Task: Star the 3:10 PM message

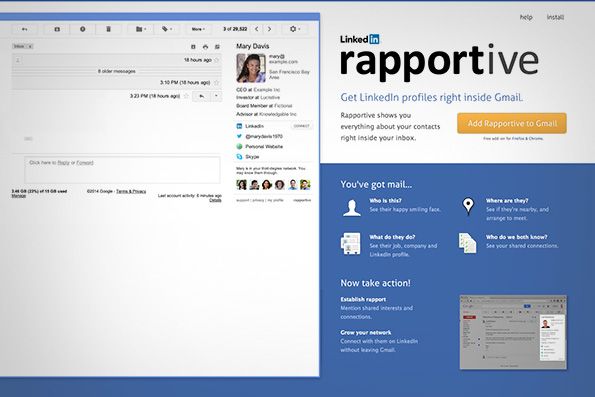Action: (217, 82)
